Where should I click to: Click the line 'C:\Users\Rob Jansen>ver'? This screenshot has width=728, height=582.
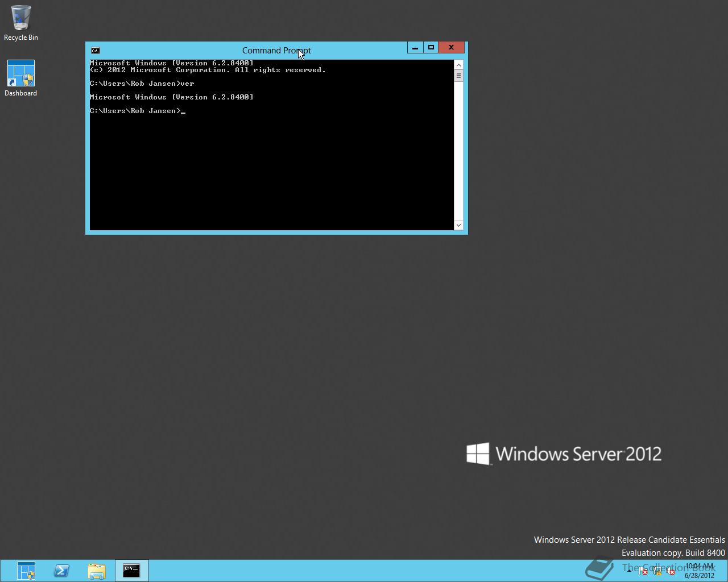click(x=142, y=84)
